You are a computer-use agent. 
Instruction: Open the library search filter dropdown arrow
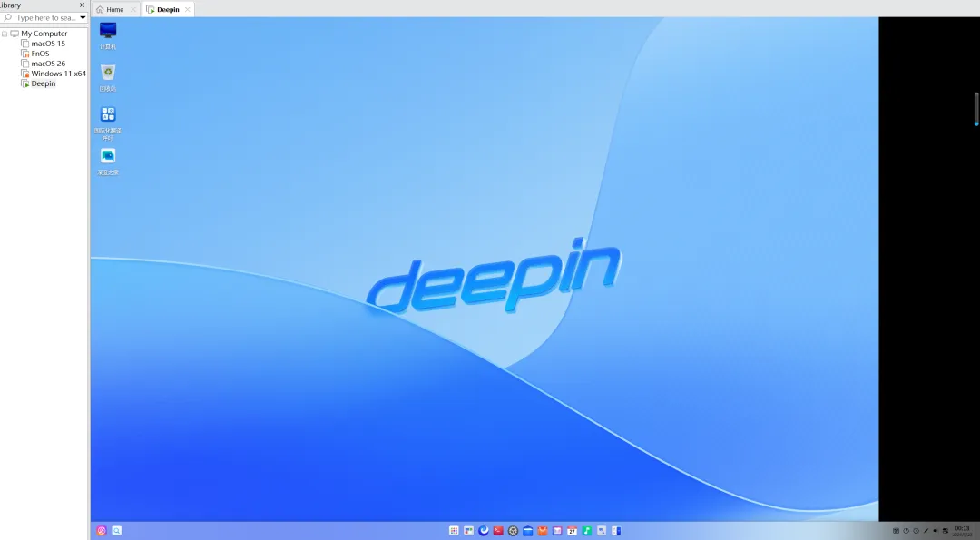point(83,17)
